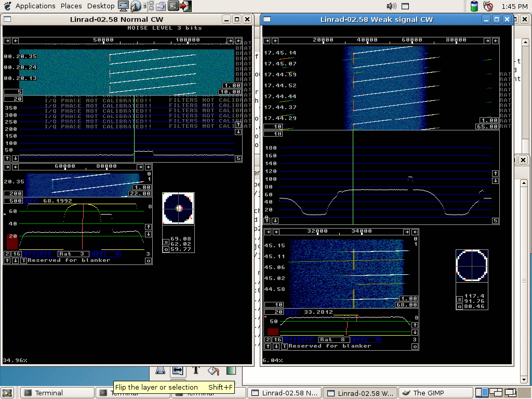This screenshot has height=399, width=532.
Task: Launch the web browser compass icon
Action: coord(136,6)
